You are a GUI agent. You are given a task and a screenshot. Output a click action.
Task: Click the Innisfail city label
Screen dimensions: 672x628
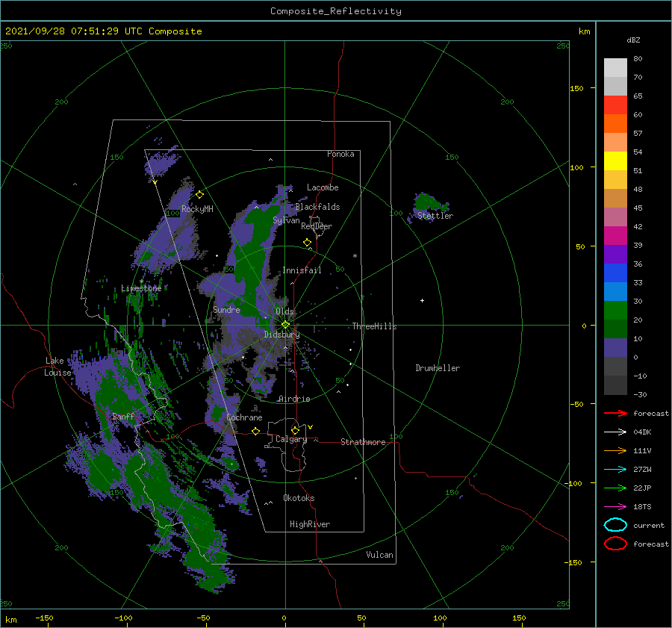tap(302, 270)
